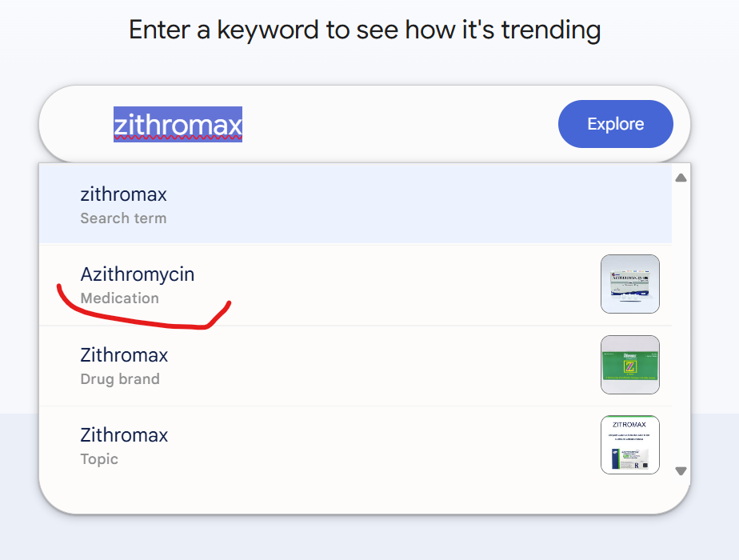Click the grey 'Search term' subtitle
739x560 pixels.
[x=123, y=218]
